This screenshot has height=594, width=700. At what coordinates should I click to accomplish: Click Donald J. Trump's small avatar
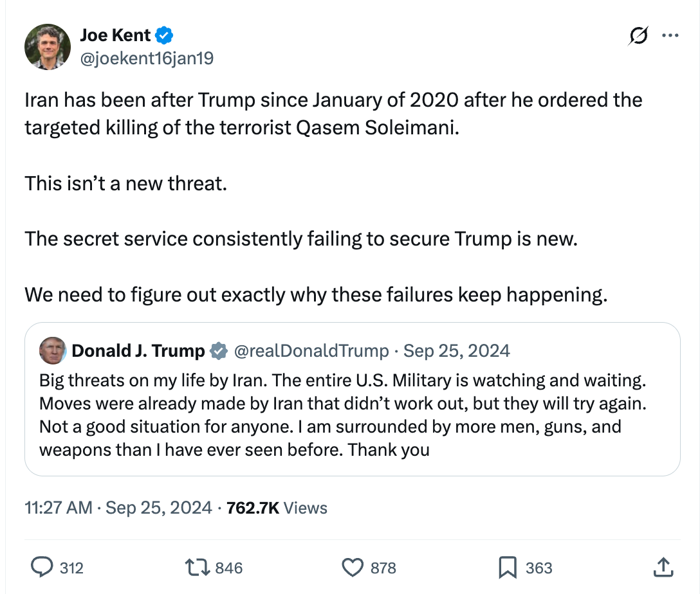point(53,351)
